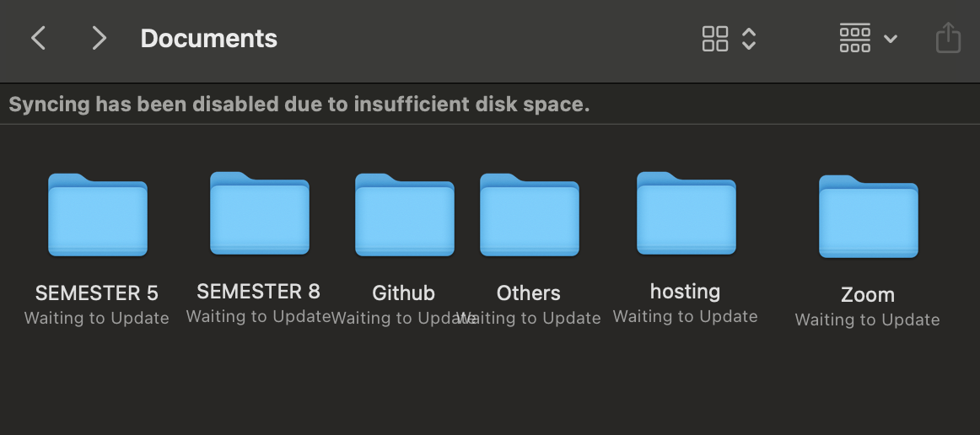This screenshot has height=435, width=980.
Task: Select the Zoom folder icon
Action: 869,217
